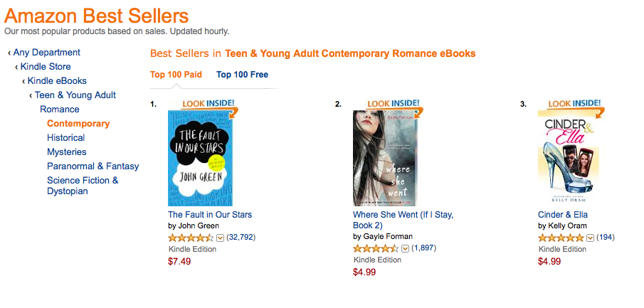Select the Top 100 Paid tab
Image resolution: width=644 pixels, height=308 pixels.
176,74
